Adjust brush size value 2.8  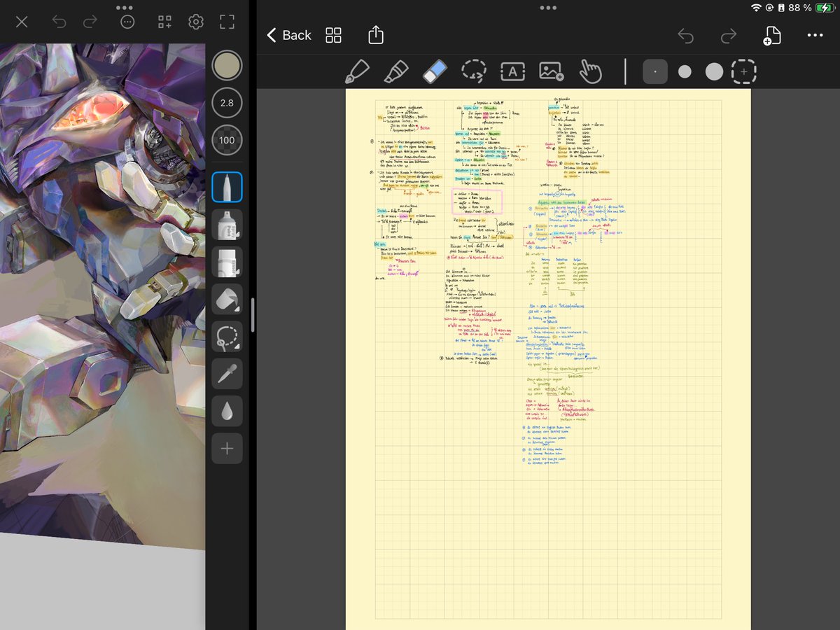click(x=227, y=103)
